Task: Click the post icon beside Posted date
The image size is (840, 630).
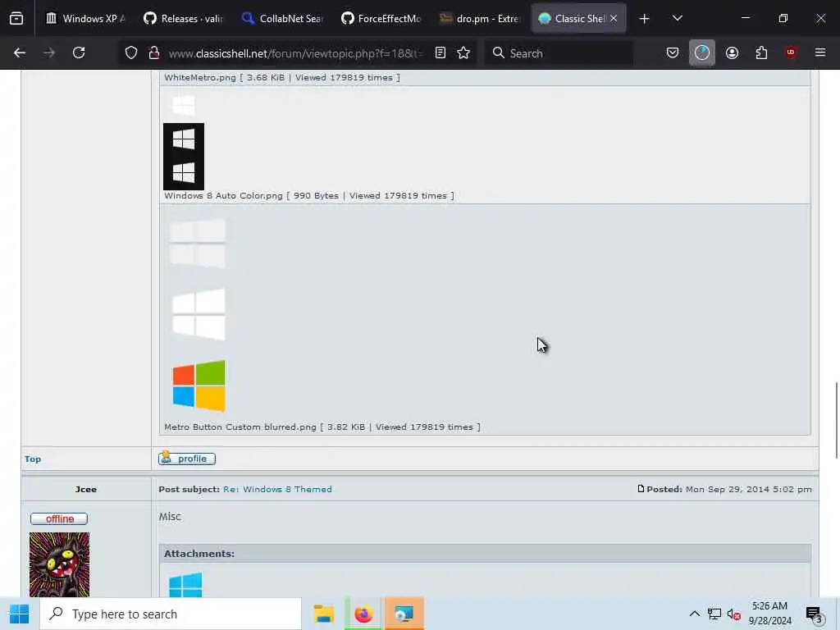Action: coord(641,489)
